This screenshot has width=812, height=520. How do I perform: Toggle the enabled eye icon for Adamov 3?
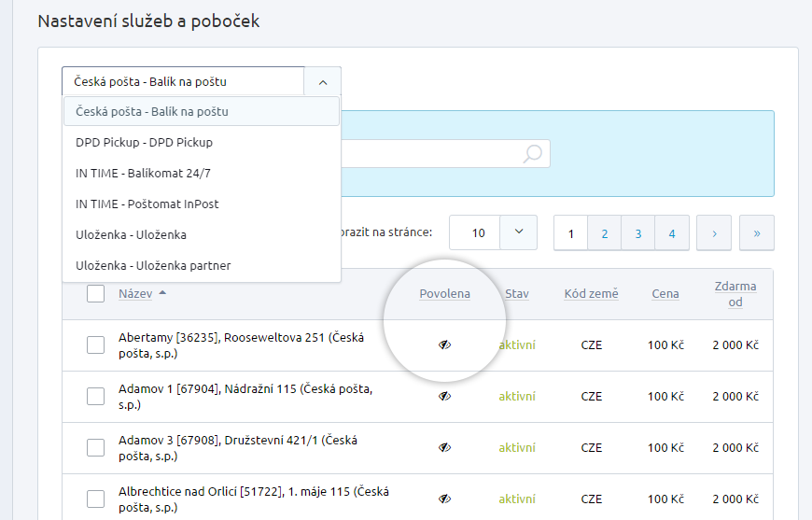[445, 447]
